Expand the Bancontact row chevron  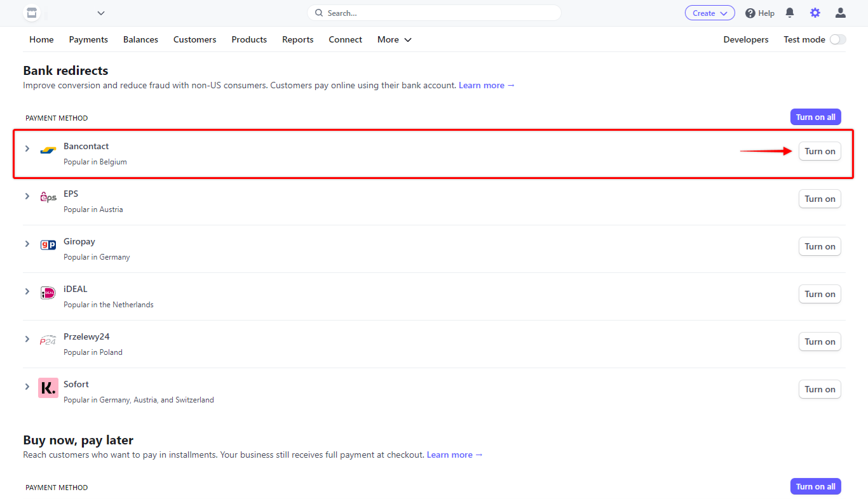point(27,149)
